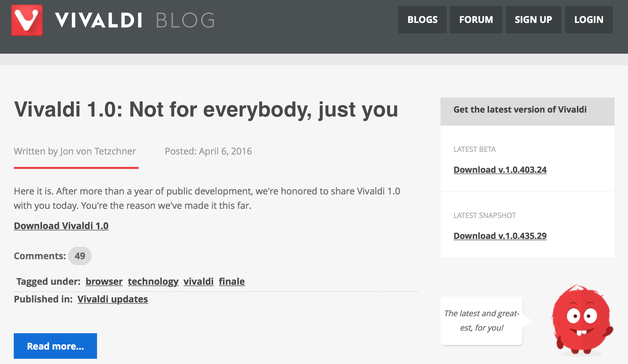628x364 pixels.
Task: Open the 49 comments badge
Action: 80,256
